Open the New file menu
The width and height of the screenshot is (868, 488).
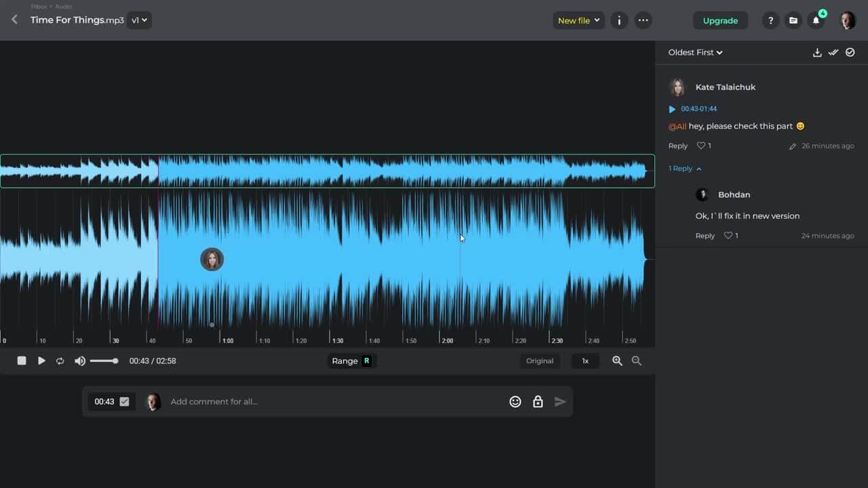point(578,20)
